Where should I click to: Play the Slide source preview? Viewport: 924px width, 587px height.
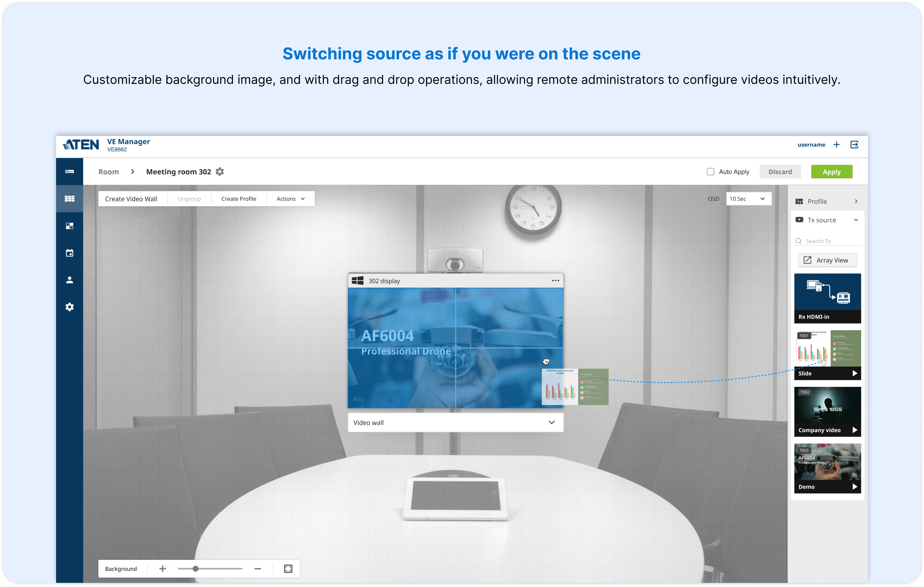point(855,373)
